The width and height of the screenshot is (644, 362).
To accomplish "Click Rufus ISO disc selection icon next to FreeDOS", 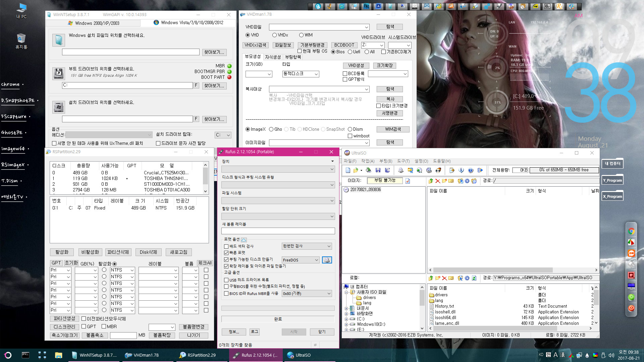I will click(327, 260).
